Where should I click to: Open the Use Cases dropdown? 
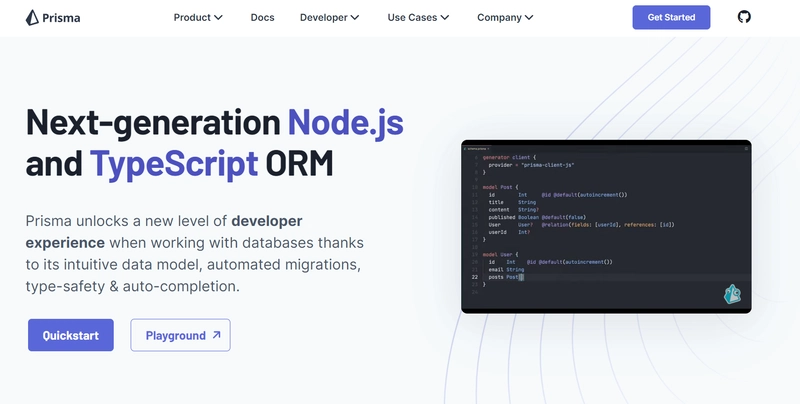418,17
